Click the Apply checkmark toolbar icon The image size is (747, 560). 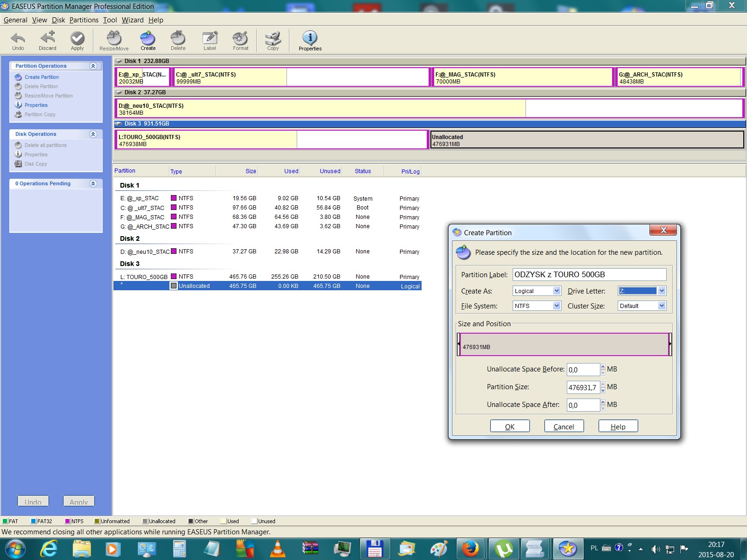coord(77,41)
